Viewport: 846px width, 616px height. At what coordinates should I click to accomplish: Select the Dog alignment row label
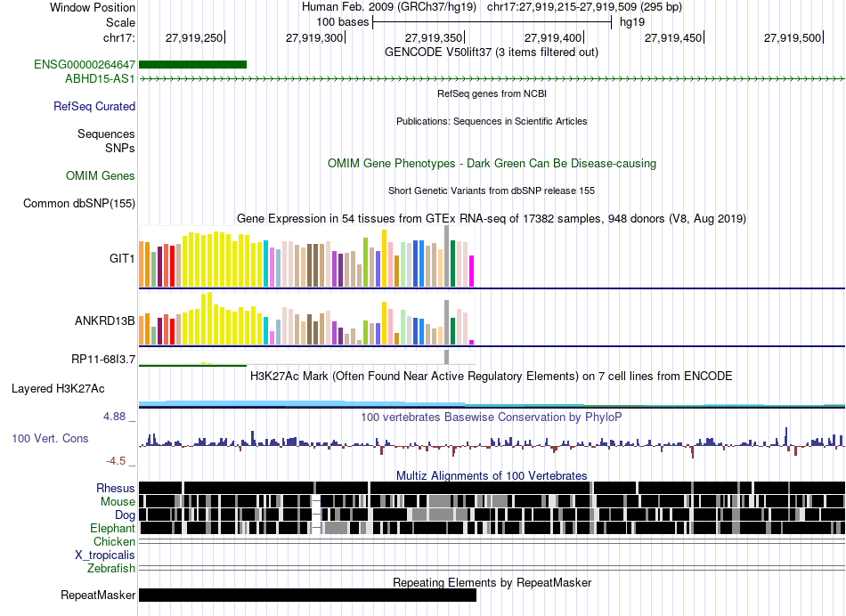[125, 515]
